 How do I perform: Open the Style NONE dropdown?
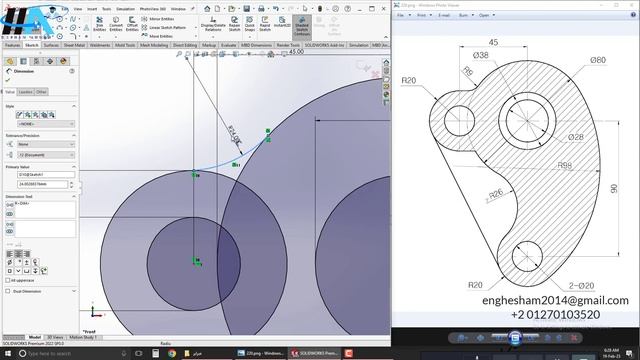tap(46, 124)
